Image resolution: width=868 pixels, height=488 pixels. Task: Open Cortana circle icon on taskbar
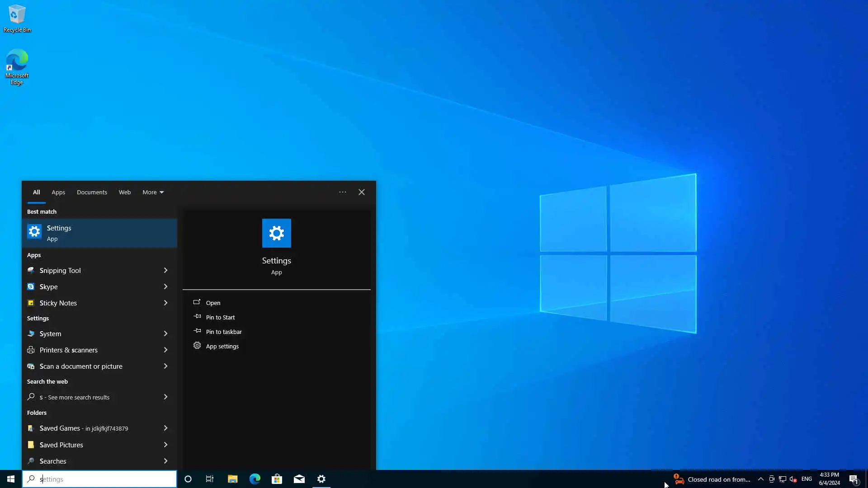pos(188,479)
